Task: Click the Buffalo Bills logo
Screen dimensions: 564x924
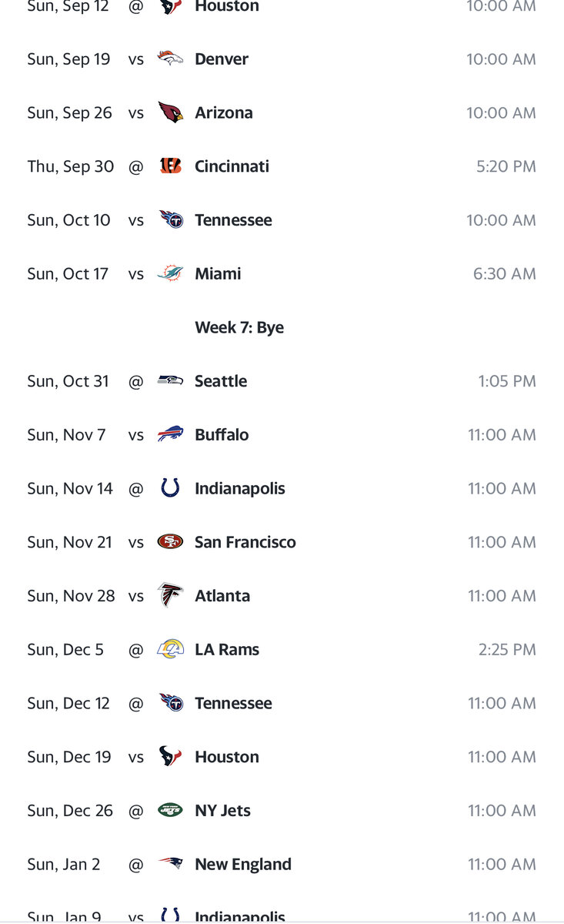Action: 170,434
